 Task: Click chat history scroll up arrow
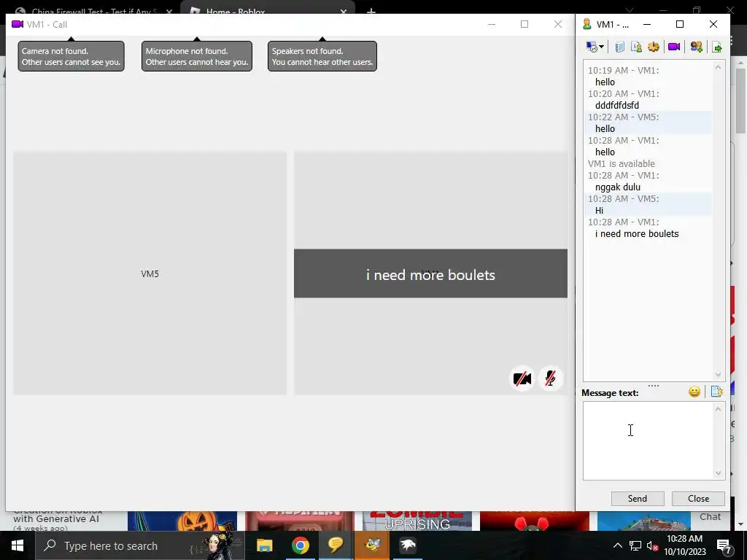pos(718,67)
